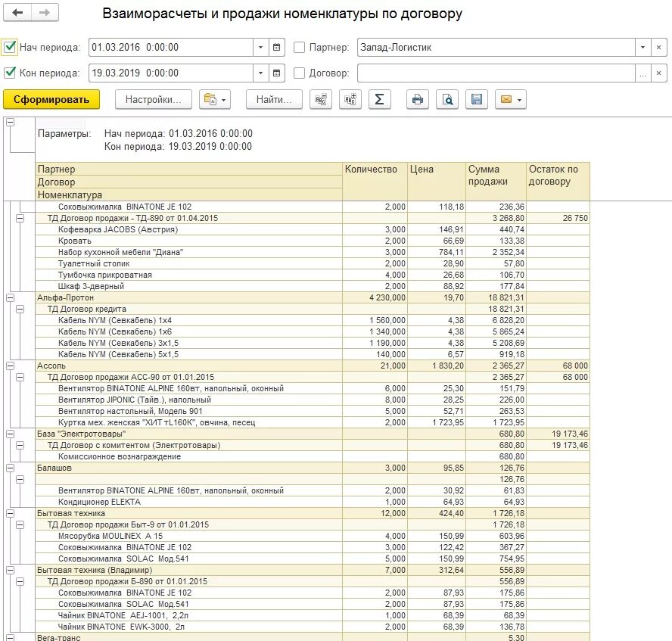Image resolution: width=672 pixels, height=641 pixels.
Task: Collapse the Балашов group
Action: [x=10, y=468]
